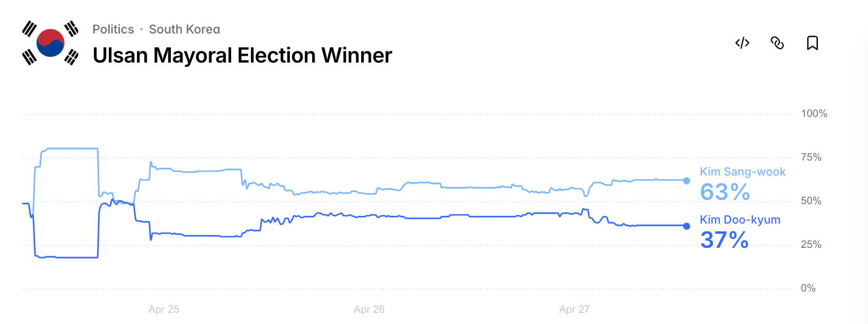Click the Apr 25 date marker
Image resolution: width=868 pixels, height=324 pixels.
(164, 309)
